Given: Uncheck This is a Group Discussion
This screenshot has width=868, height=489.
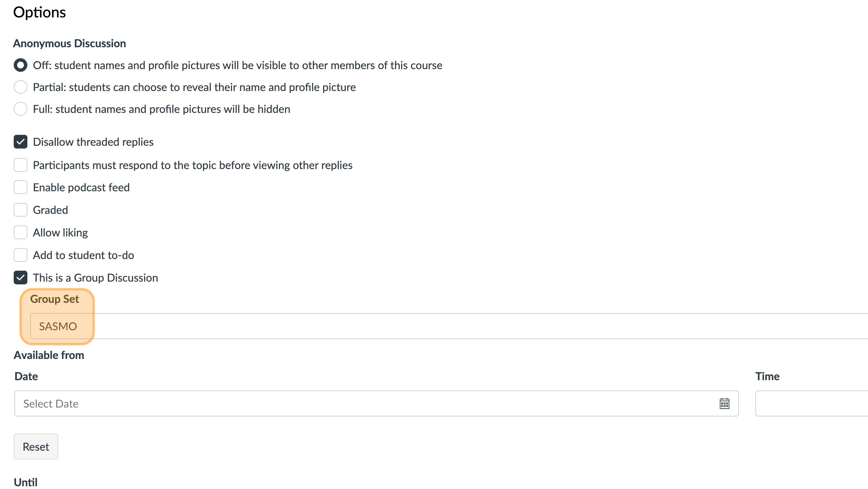Looking at the screenshot, I should [x=21, y=278].
